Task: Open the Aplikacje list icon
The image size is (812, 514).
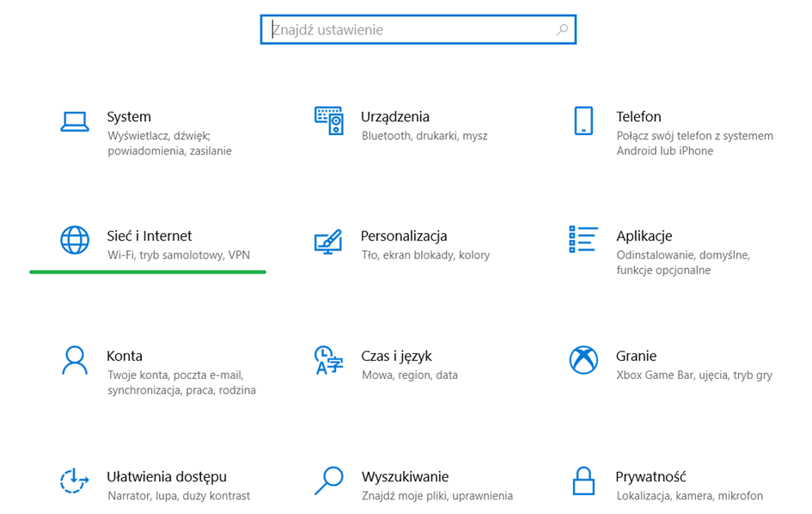Action: (583, 239)
